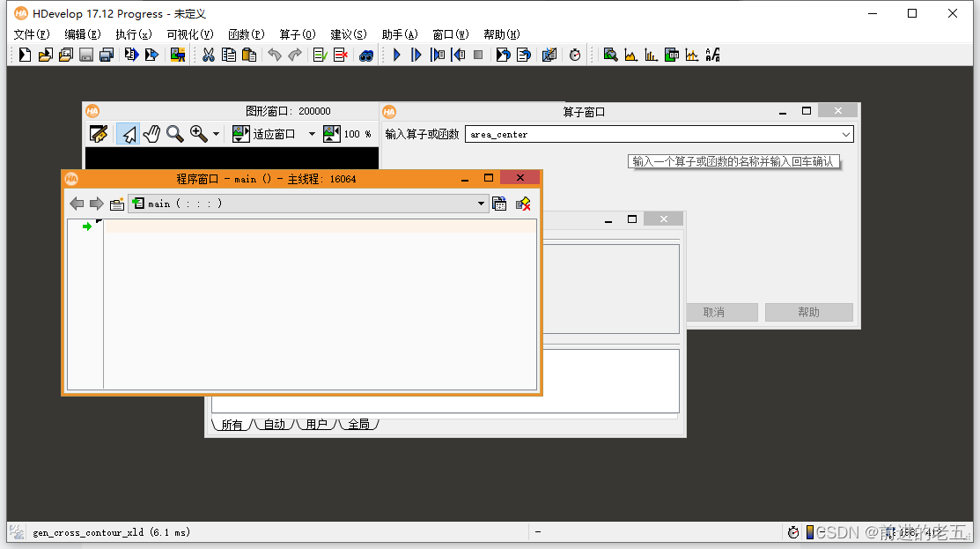Toggle the drawing tool in the graphics window
Image resolution: width=980 pixels, height=549 pixels.
click(99, 134)
